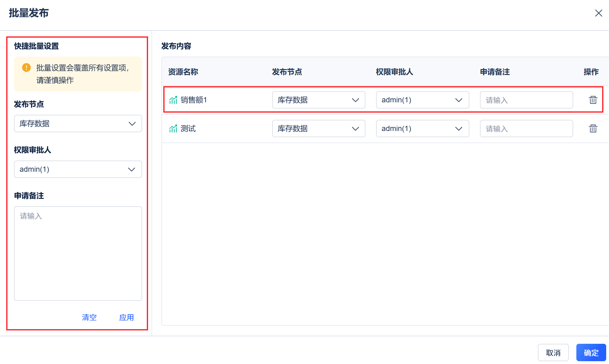
Task: Delete the 测试 row with trash icon
Action: [593, 128]
